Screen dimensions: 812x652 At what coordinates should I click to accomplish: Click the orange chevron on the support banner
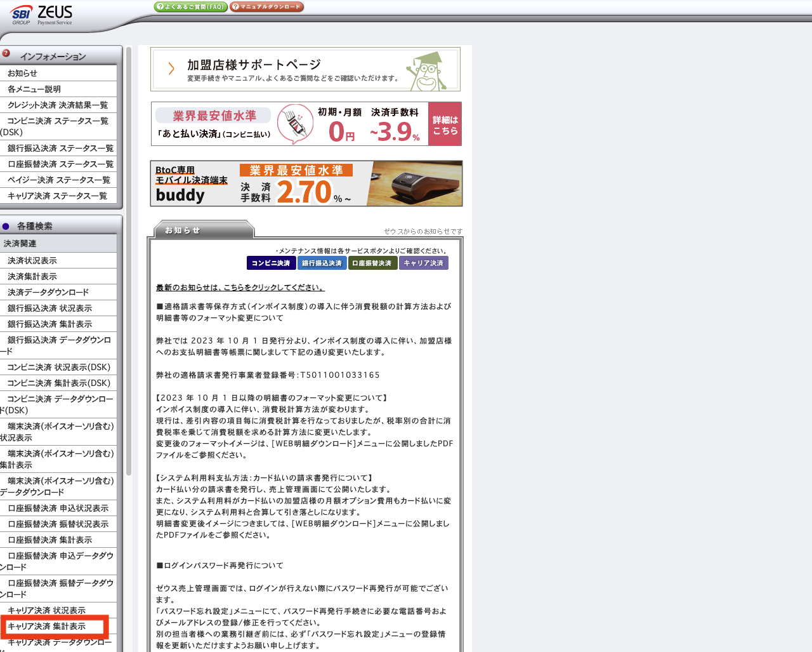(x=171, y=69)
